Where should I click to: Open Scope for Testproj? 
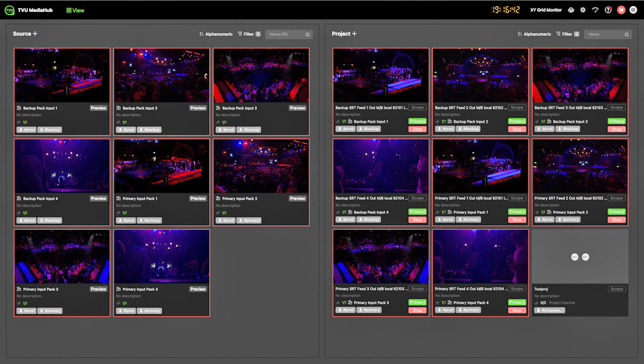coord(617,289)
